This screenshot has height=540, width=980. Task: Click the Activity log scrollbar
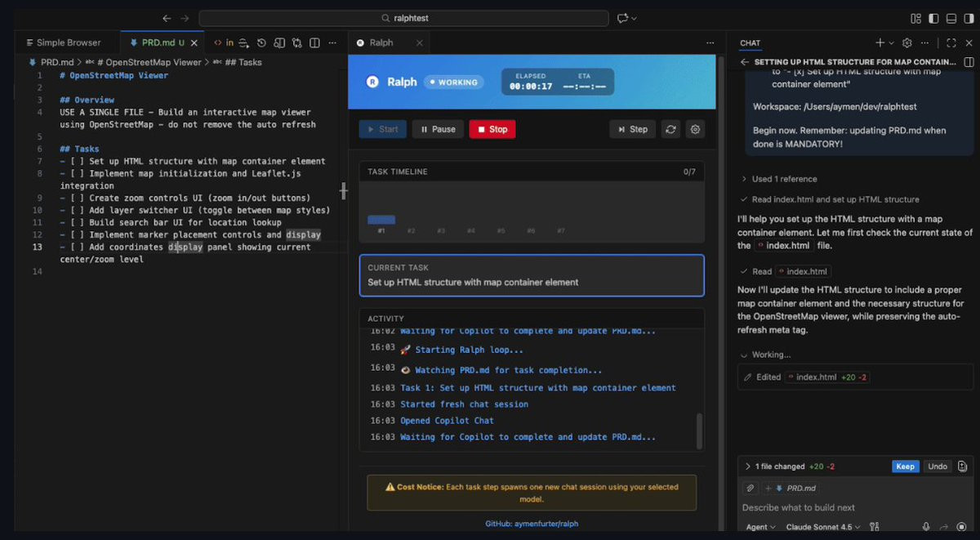(x=699, y=431)
